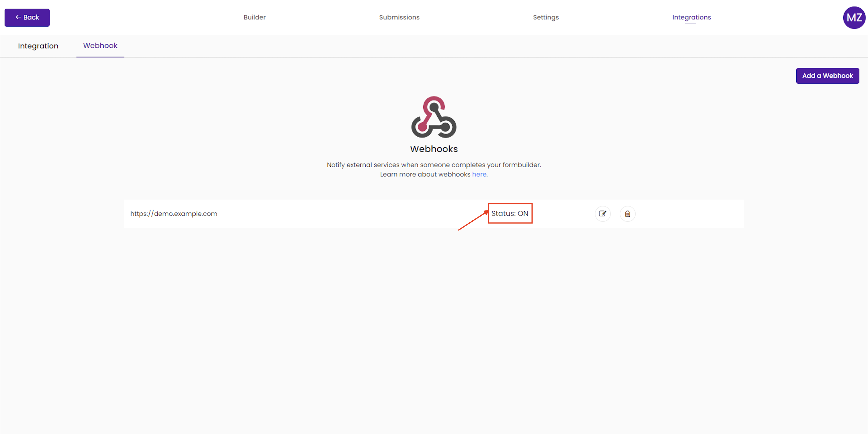Click the 'Webhooks' heading
Viewport: 868px width, 434px height.
point(434,149)
